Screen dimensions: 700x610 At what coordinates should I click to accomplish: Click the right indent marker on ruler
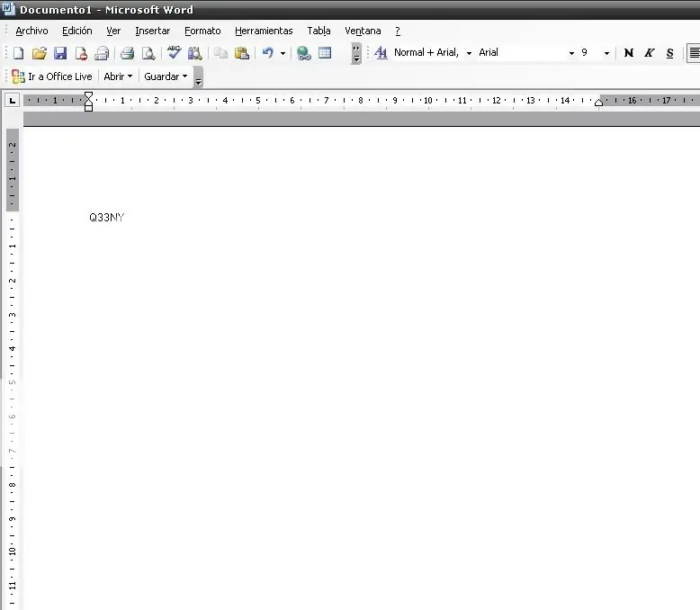(598, 103)
